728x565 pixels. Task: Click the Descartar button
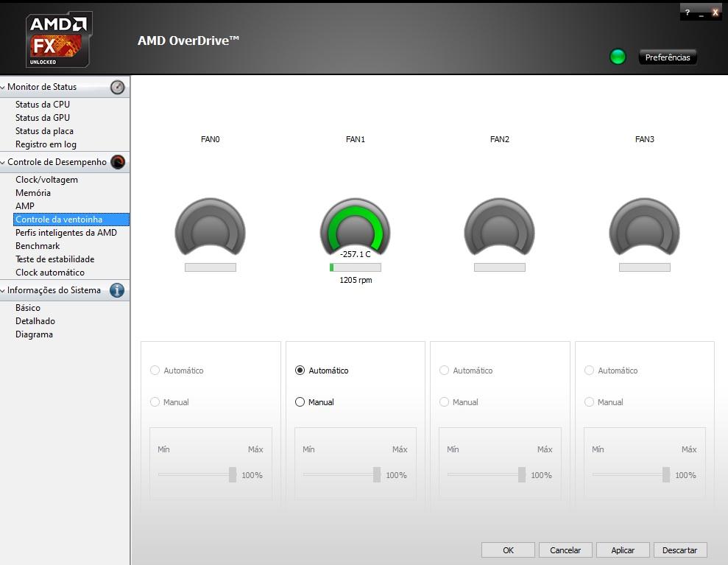[680, 550]
